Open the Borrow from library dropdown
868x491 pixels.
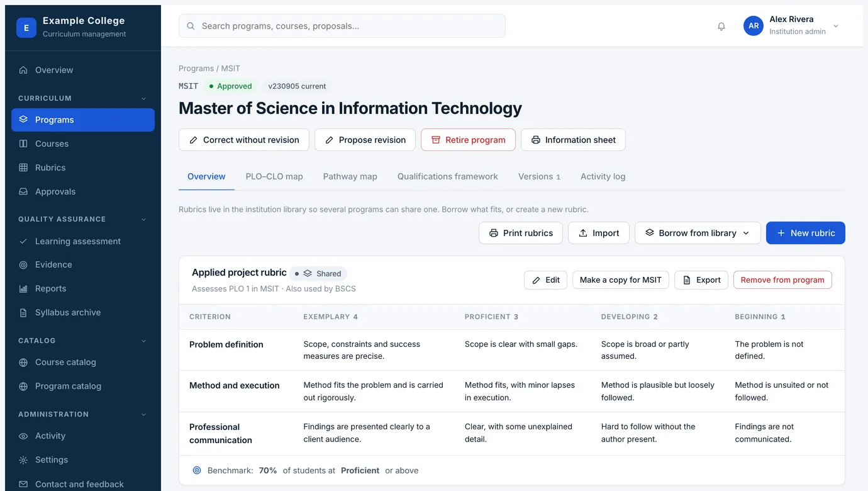coord(698,233)
